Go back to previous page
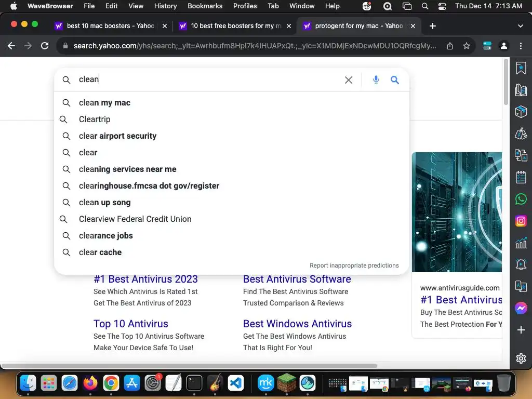The image size is (532, 399). point(11,46)
